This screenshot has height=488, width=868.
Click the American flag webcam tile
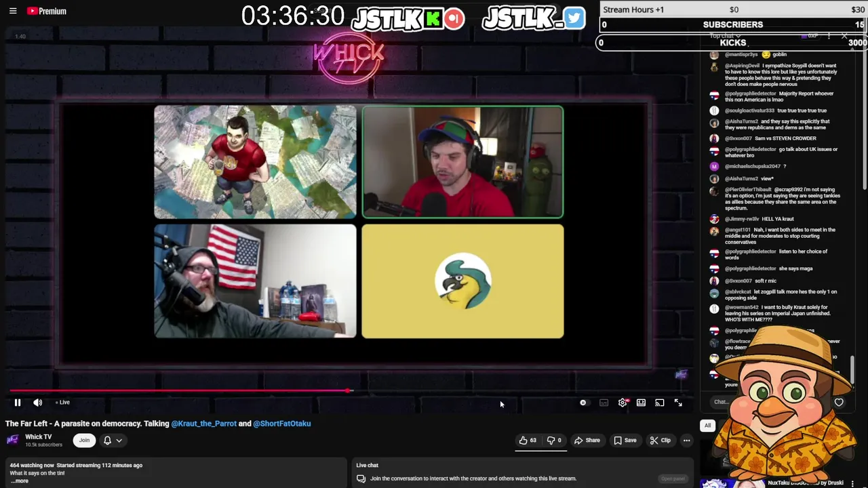255,281
